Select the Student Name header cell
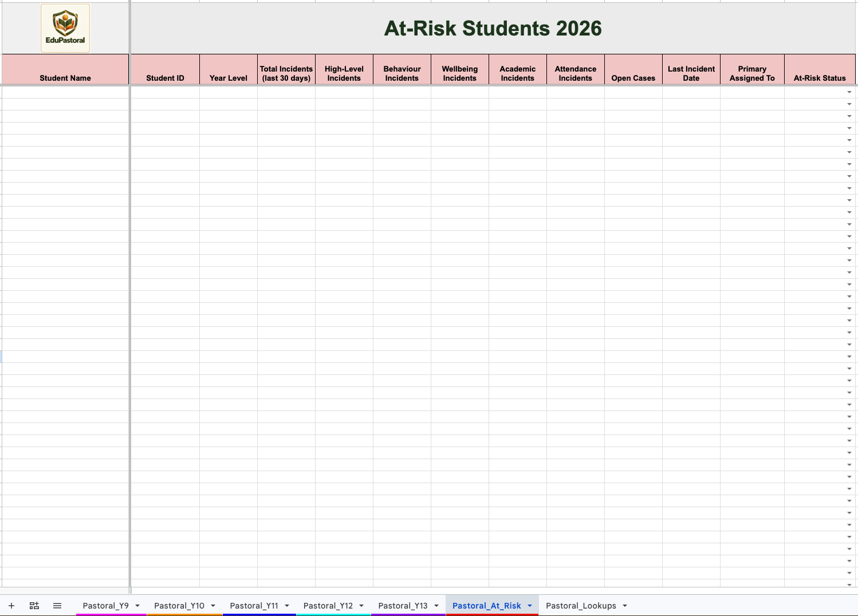The width and height of the screenshot is (858, 616). click(x=65, y=70)
